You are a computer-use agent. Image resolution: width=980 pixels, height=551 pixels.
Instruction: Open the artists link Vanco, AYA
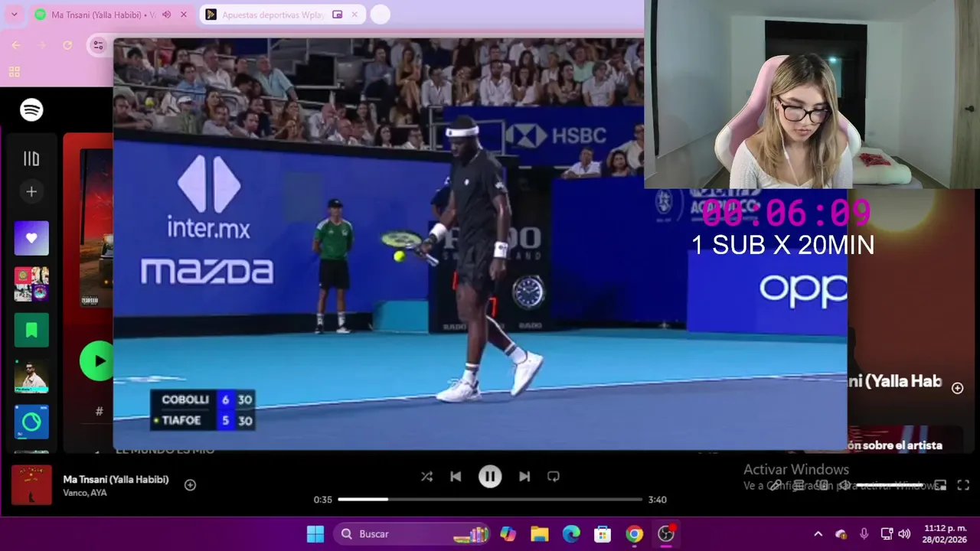pyautogui.click(x=85, y=493)
